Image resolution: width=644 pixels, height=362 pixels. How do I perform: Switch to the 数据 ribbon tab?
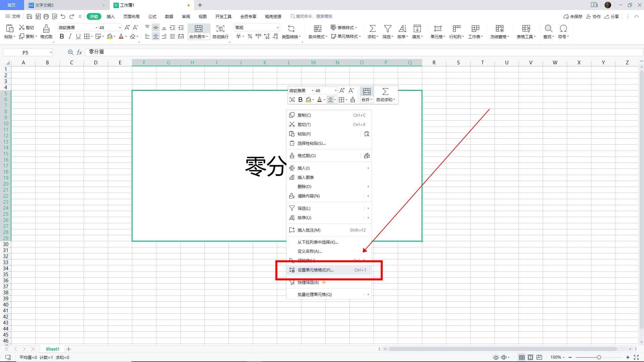pos(169,16)
